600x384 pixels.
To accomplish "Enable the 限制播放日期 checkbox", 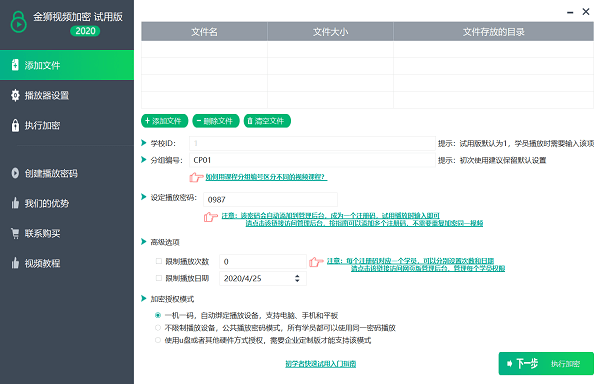I will [x=158, y=278].
